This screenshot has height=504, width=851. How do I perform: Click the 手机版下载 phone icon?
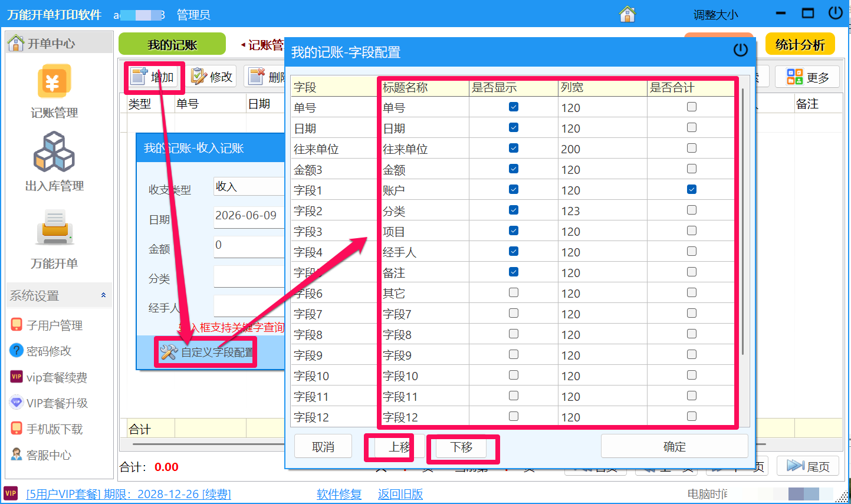tap(17, 429)
